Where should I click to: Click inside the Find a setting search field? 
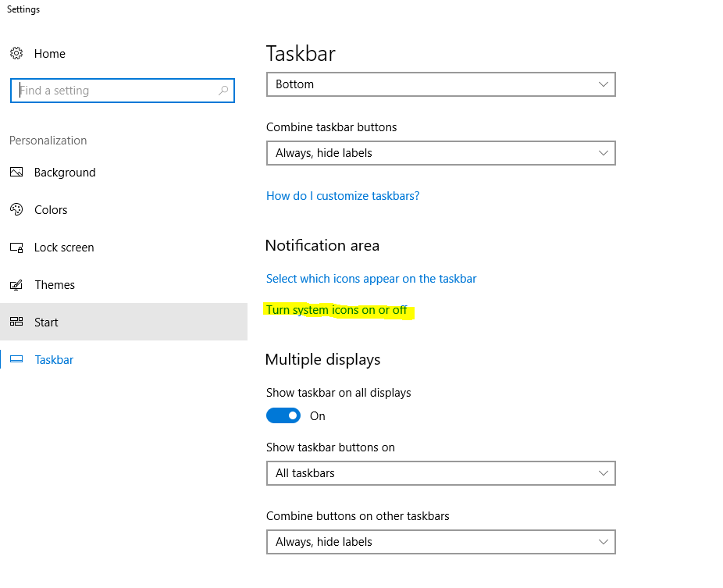click(117, 90)
